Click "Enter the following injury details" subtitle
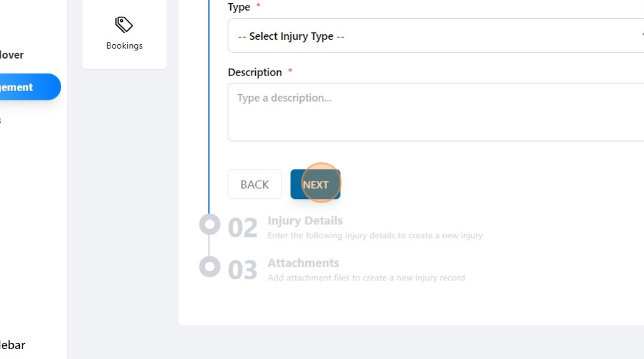Screen dimensions: 644x359 tap(375, 236)
